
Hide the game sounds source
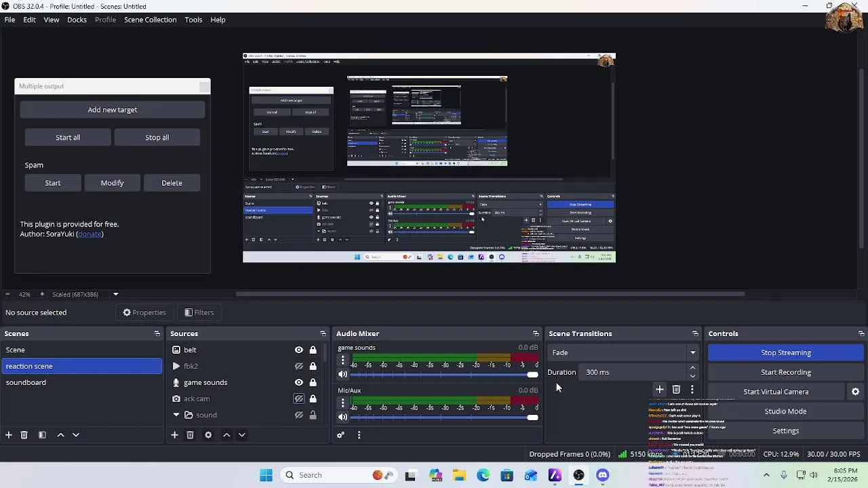298,382
